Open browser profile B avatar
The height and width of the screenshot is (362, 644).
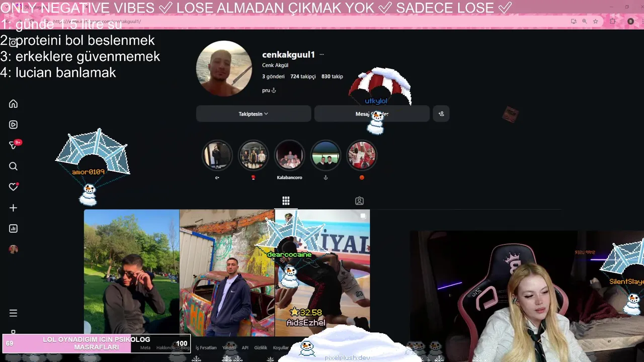[x=630, y=21]
